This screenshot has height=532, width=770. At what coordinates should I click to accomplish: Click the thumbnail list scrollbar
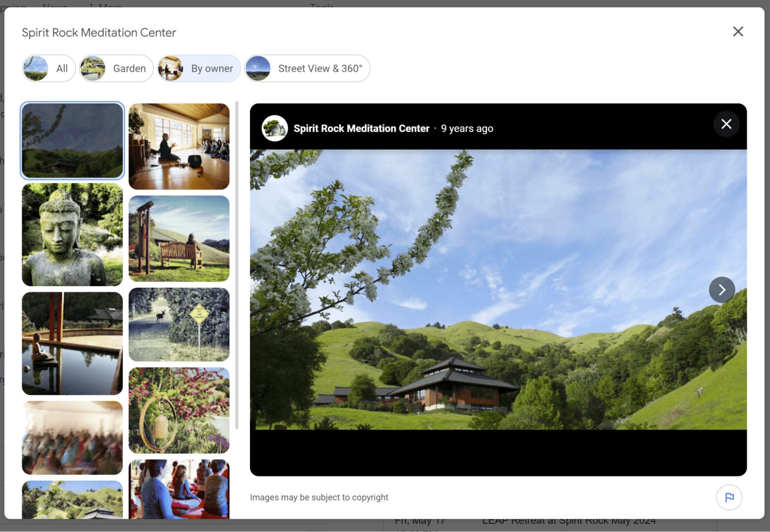pos(237,265)
